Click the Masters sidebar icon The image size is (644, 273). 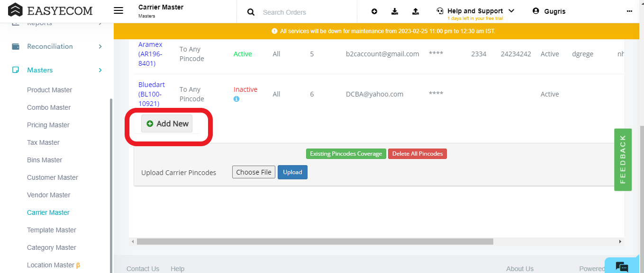click(x=16, y=70)
